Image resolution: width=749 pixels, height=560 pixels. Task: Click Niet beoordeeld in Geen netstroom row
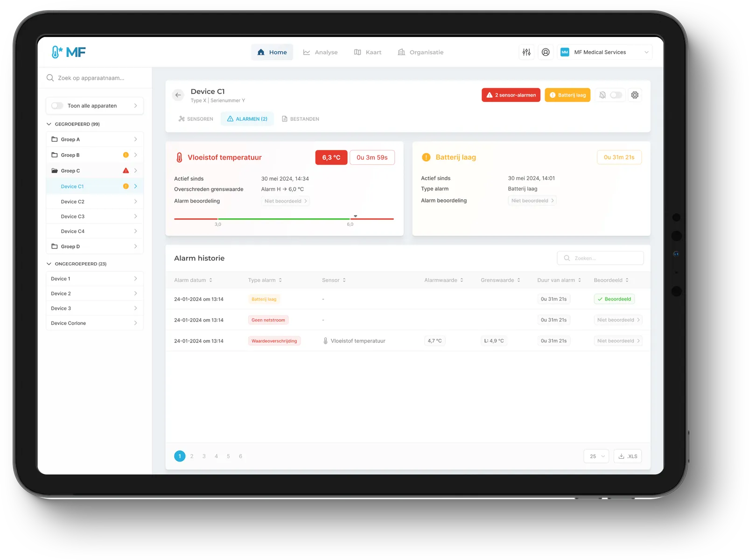[x=618, y=320]
